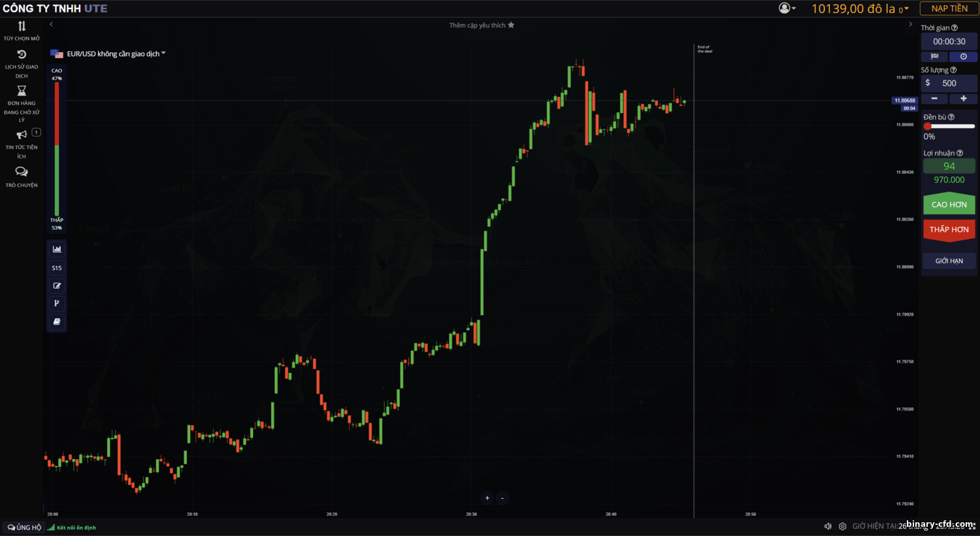This screenshot has height=536, width=980.
Task: Open settings gear in the status bar
Action: pos(842,526)
